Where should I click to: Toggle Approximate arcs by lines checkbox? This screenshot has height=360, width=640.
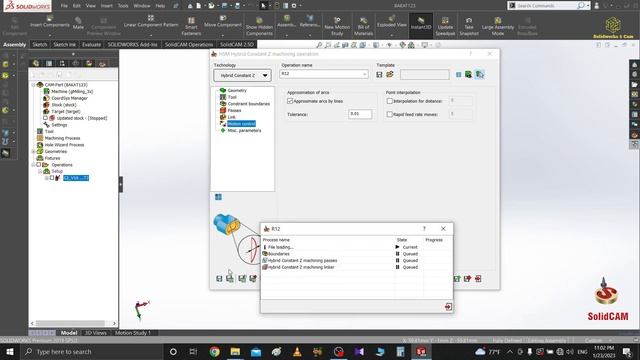pos(290,101)
